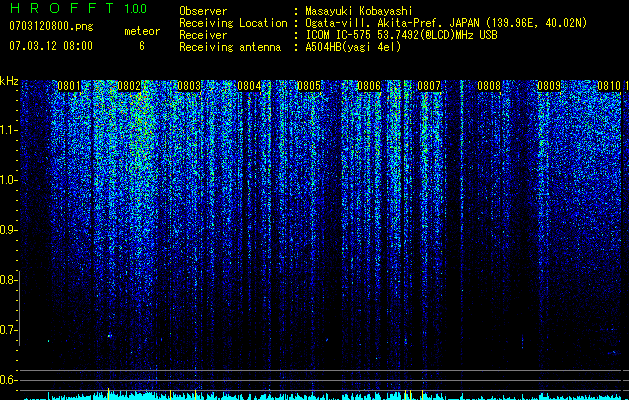Click the meteor count value 6
The height and width of the screenshot is (400, 629).
point(142,46)
